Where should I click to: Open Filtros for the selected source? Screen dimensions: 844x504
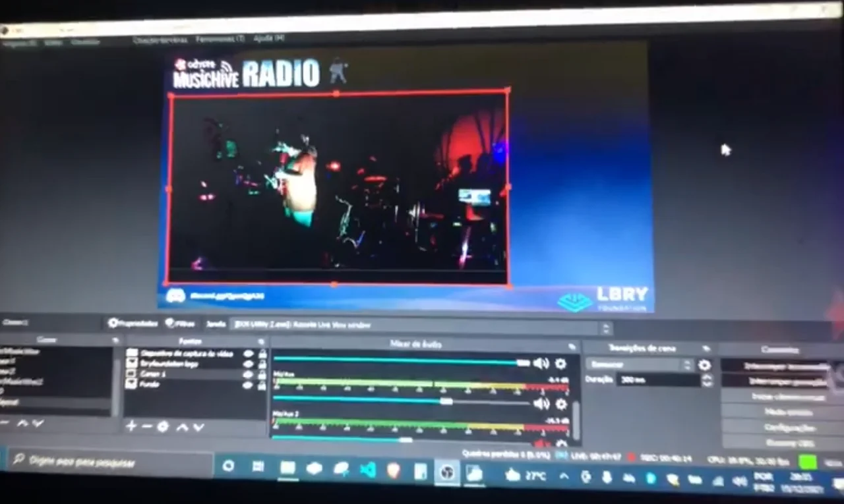[x=180, y=323]
